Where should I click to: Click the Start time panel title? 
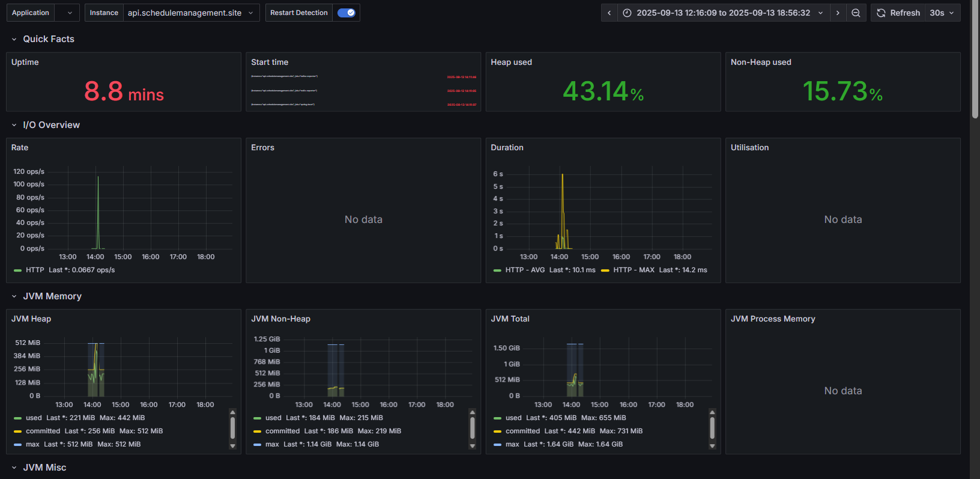(x=270, y=62)
